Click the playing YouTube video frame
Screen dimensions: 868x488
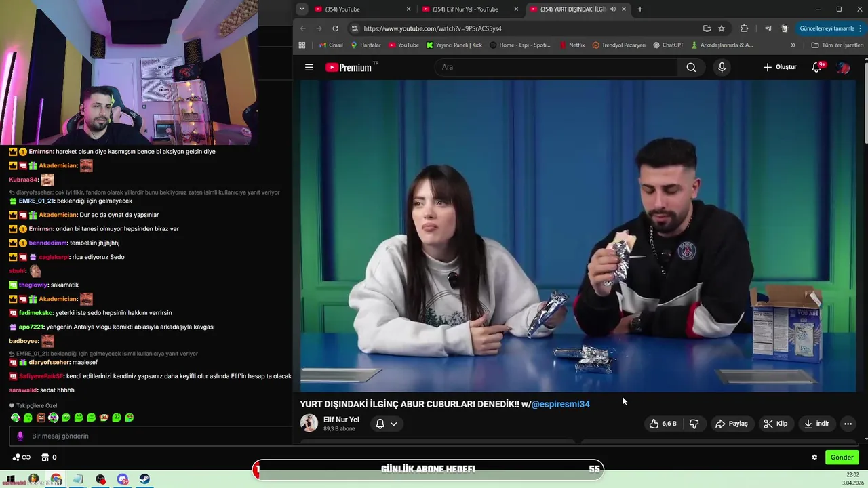point(578,236)
